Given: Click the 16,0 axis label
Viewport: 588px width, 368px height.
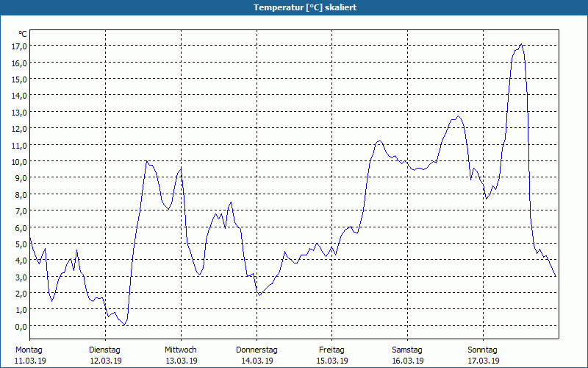Looking at the screenshot, I should [x=19, y=63].
